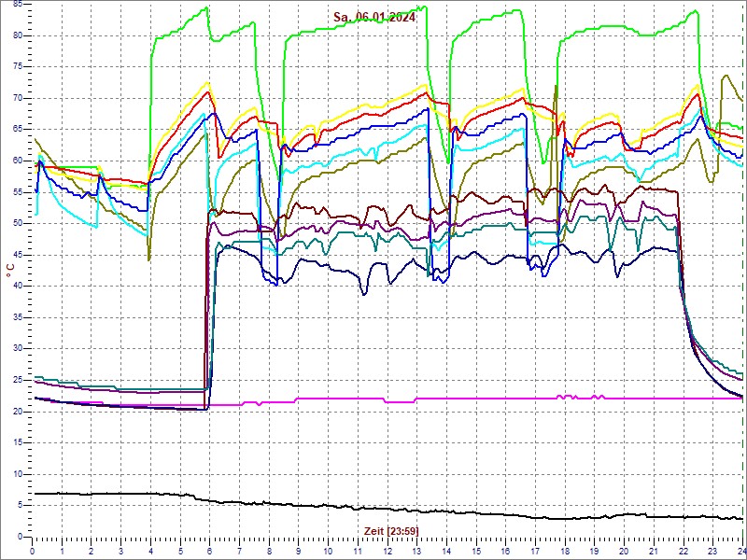Click hour 3 on the time axis
This screenshot has height=560, width=747.
point(121,551)
